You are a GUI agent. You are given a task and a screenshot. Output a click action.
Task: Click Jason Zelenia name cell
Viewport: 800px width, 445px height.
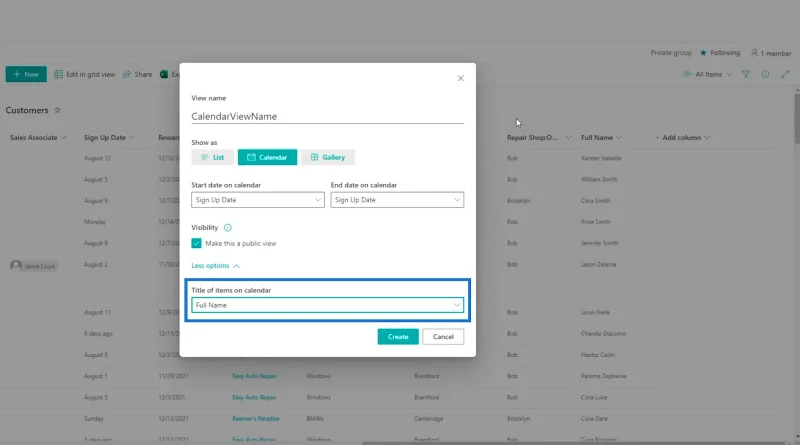tap(598, 264)
